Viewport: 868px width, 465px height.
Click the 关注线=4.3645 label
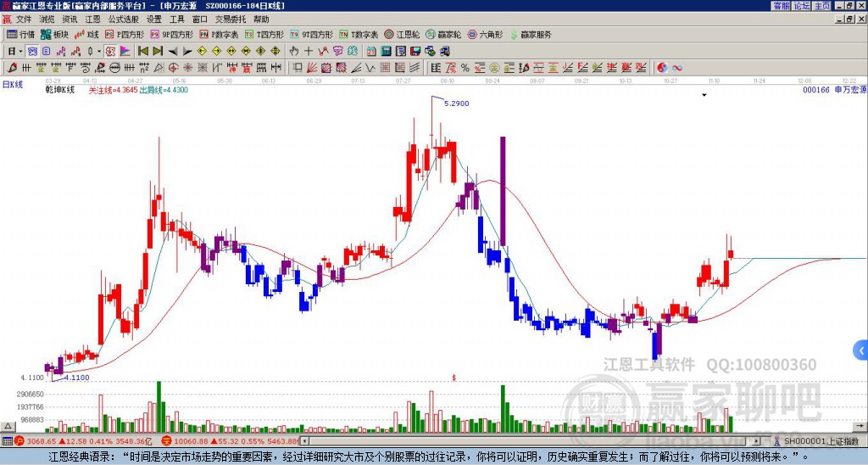pyautogui.click(x=113, y=90)
